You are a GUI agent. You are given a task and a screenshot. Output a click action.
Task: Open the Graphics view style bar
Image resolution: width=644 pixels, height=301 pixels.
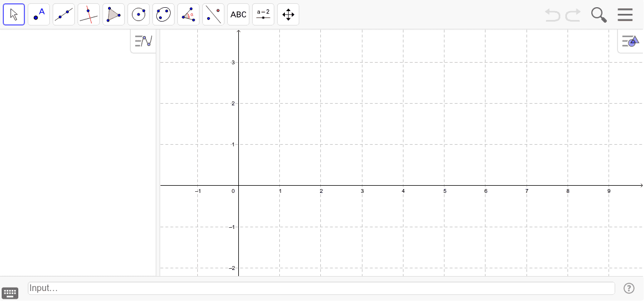point(631,41)
